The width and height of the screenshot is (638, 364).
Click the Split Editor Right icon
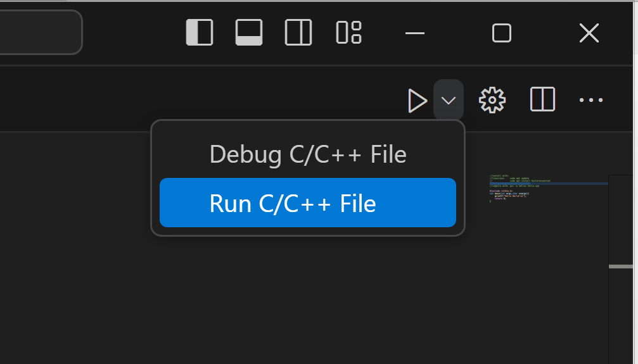click(x=542, y=100)
